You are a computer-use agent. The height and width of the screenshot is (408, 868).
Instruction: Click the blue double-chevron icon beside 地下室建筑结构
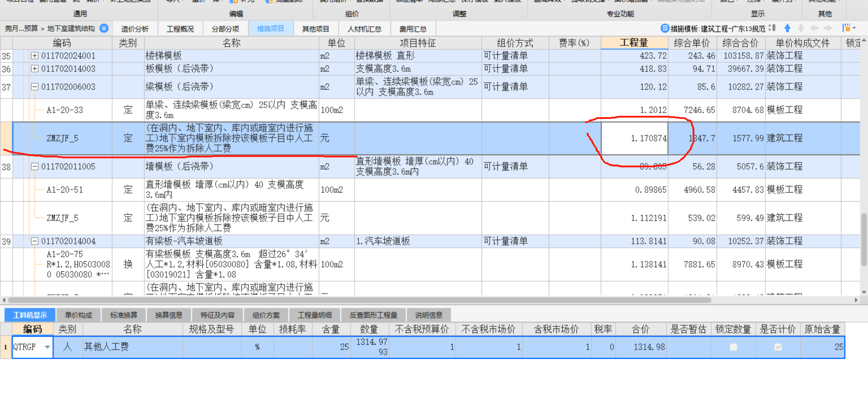[x=104, y=28]
